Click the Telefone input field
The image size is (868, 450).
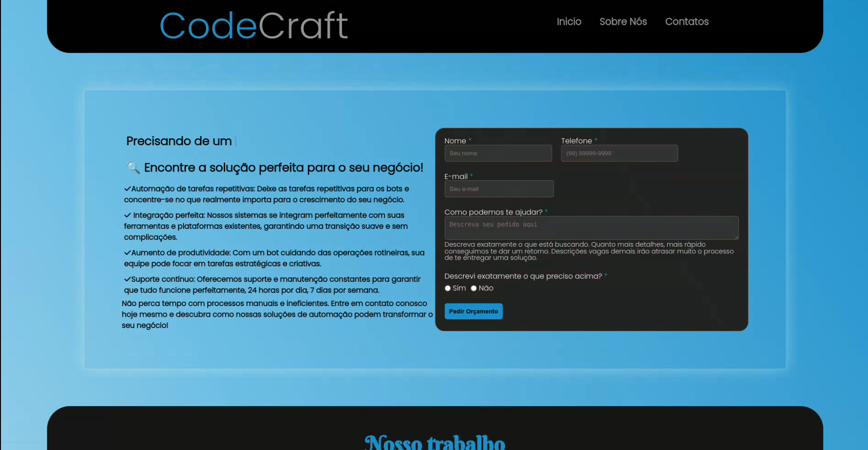click(x=619, y=153)
